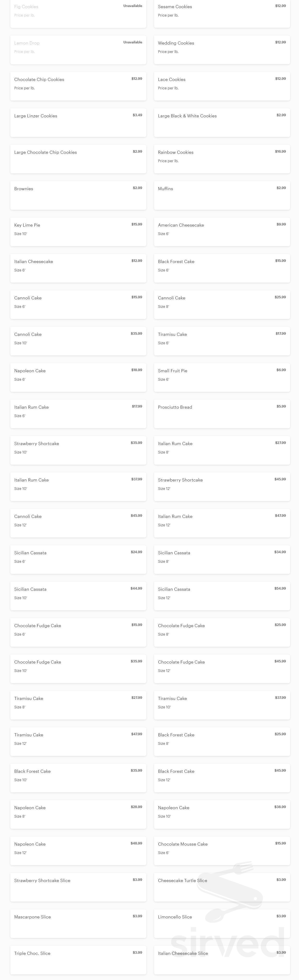The width and height of the screenshot is (299, 980).
Task: Select Wedding Cookies card
Action: pos(222,49)
